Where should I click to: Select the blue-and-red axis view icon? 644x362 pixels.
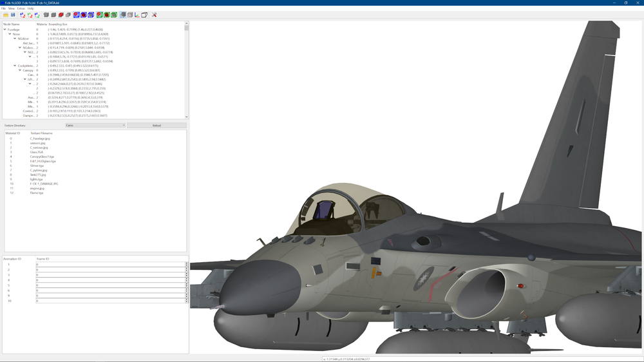coord(23,15)
